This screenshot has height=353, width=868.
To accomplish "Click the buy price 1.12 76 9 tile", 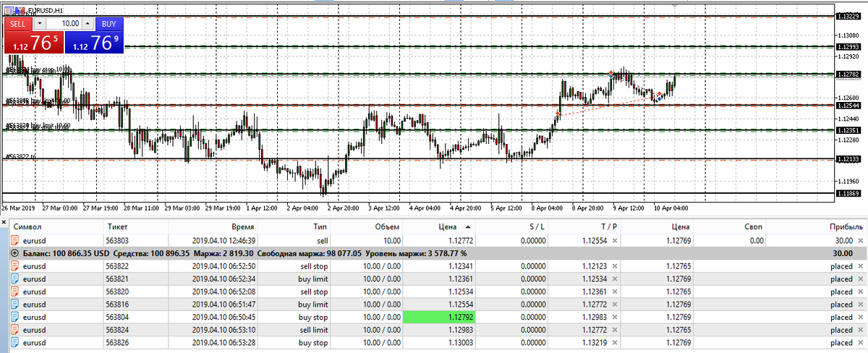I will click(94, 42).
